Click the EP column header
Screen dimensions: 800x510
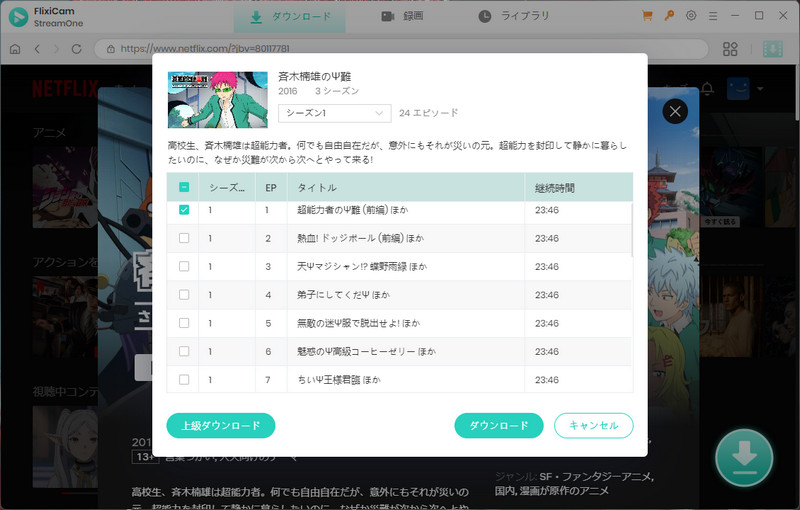pyautogui.click(x=270, y=188)
